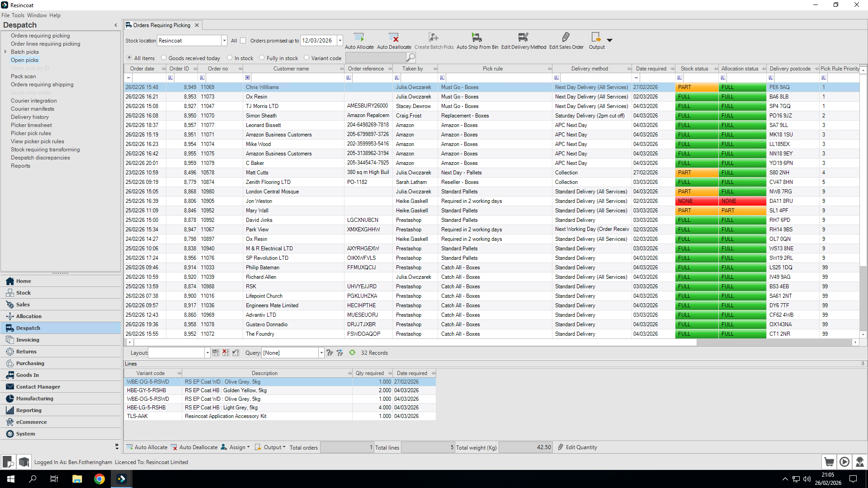Screen dimensions: 868x488
Task: Open the Tools menu
Action: point(18,15)
